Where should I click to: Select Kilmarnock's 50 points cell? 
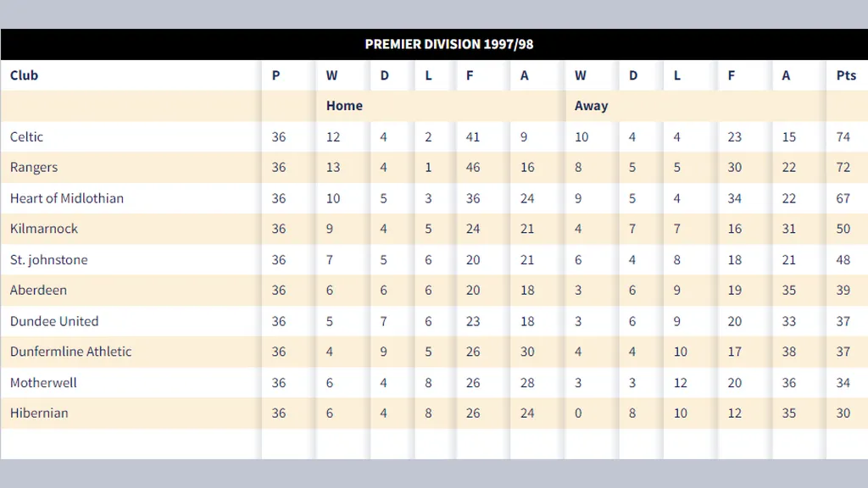[843, 229]
